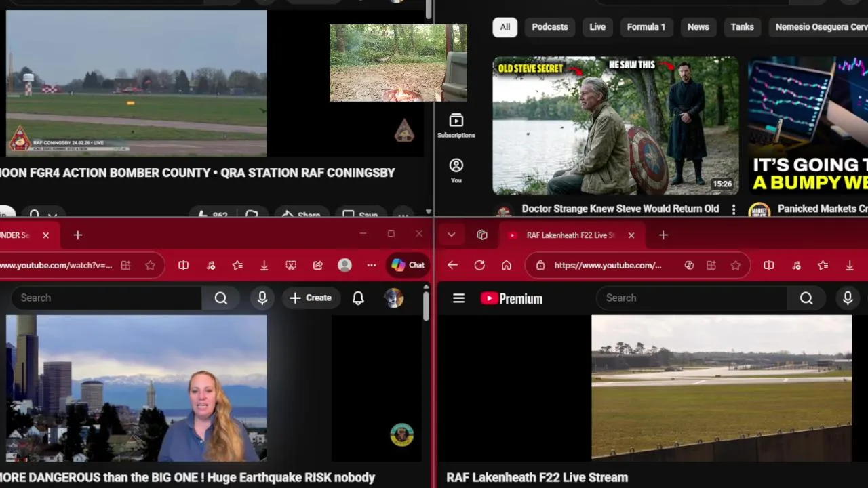Open the YouTube account avatar menu
Screen dimensions: 868x488
pos(394,298)
